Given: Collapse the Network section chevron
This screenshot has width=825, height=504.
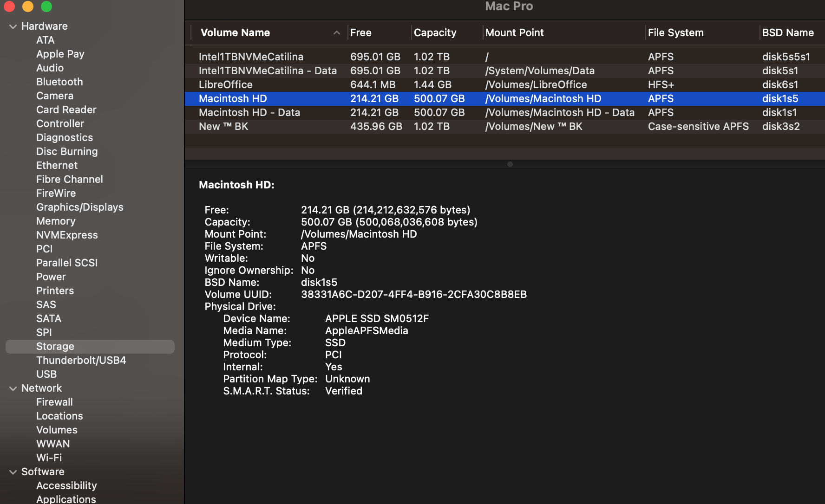Looking at the screenshot, I should pyautogui.click(x=13, y=388).
